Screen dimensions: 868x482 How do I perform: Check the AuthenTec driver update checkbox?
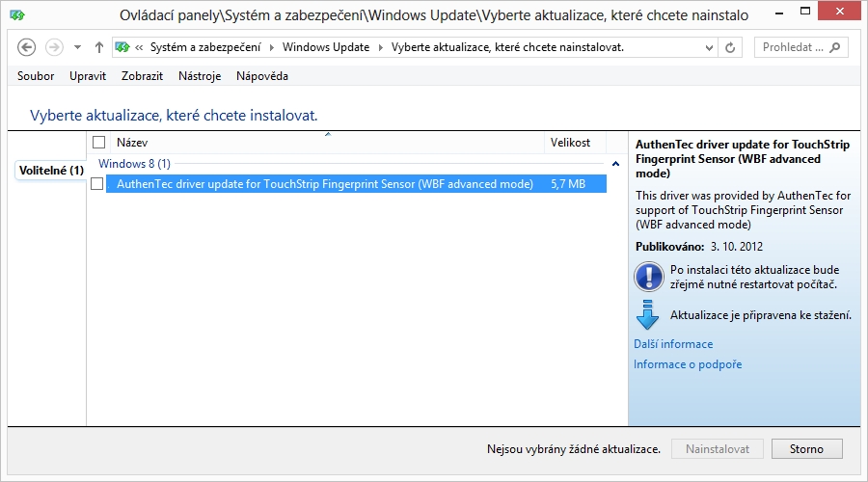tap(96, 184)
